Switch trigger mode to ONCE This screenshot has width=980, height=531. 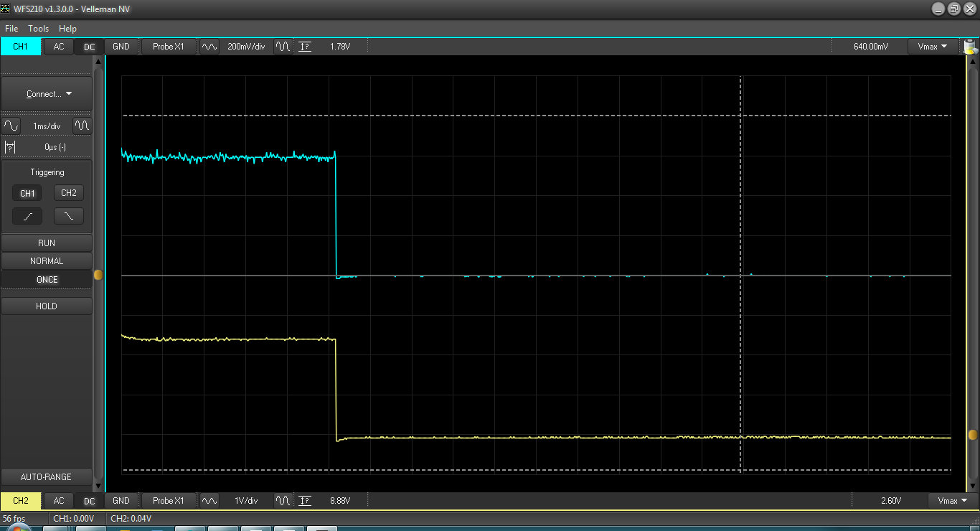47,279
